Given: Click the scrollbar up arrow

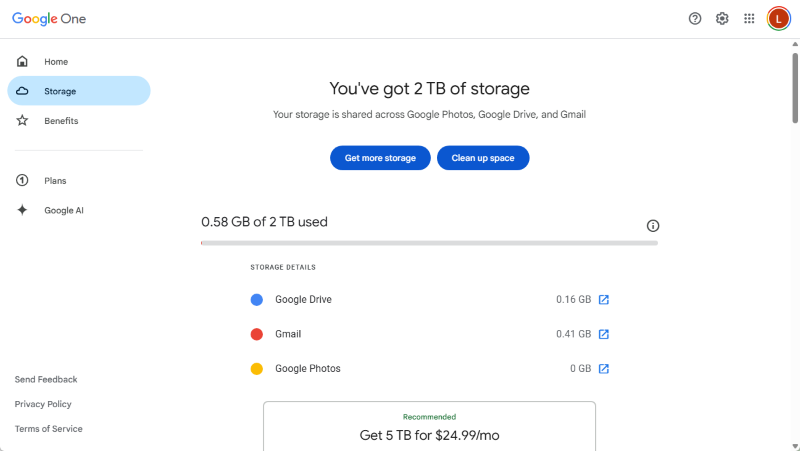Looking at the screenshot, I should tap(795, 44).
